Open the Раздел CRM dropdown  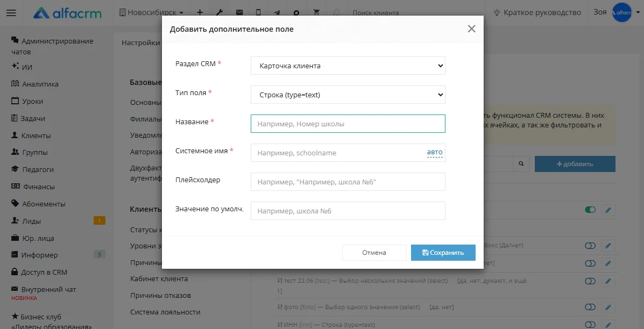pos(348,66)
